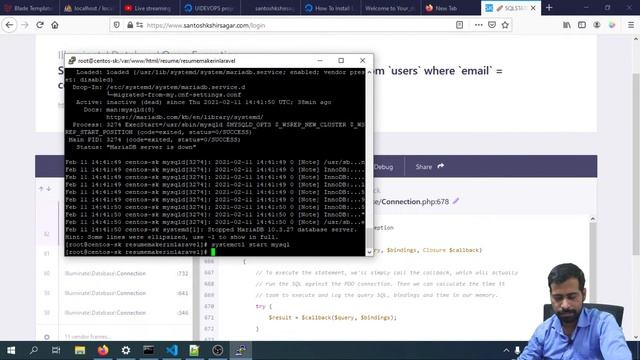This screenshot has width=640, height=360.
Task: Open the Firefox home page
Action: click(55, 25)
